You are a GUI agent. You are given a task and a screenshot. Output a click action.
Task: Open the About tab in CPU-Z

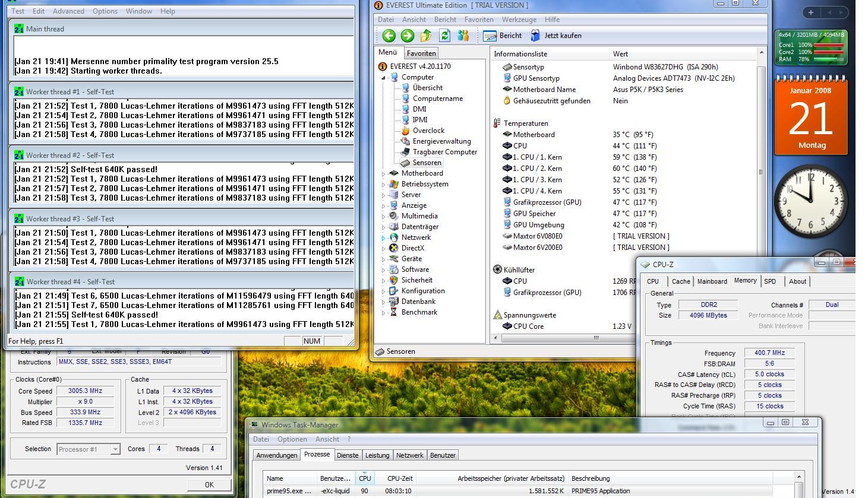coord(797,281)
